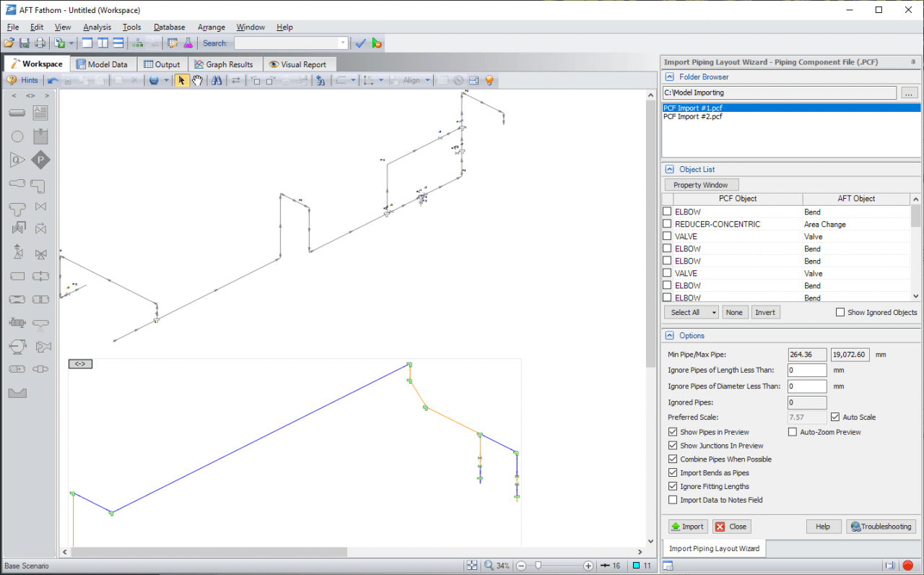Pick the pump junction from the toolbox

17,346
